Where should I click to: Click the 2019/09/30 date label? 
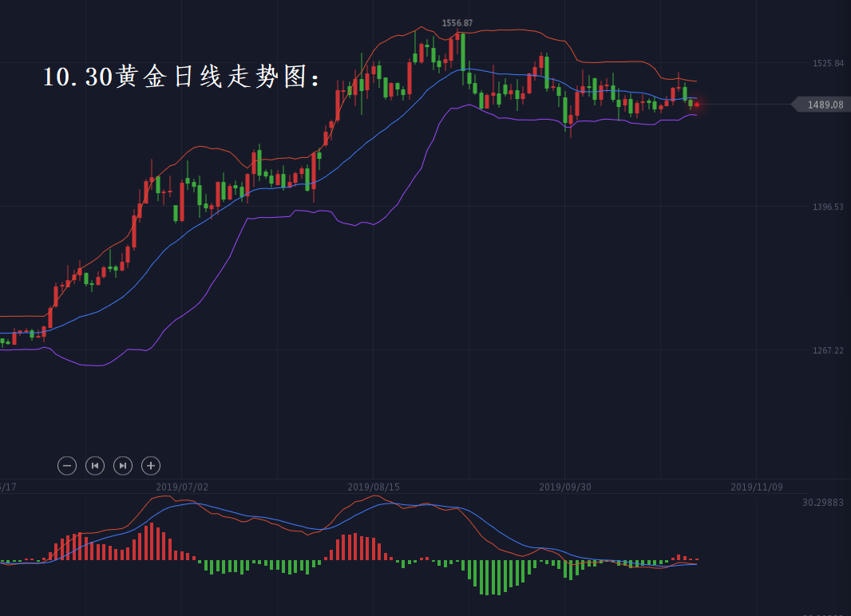click(565, 486)
